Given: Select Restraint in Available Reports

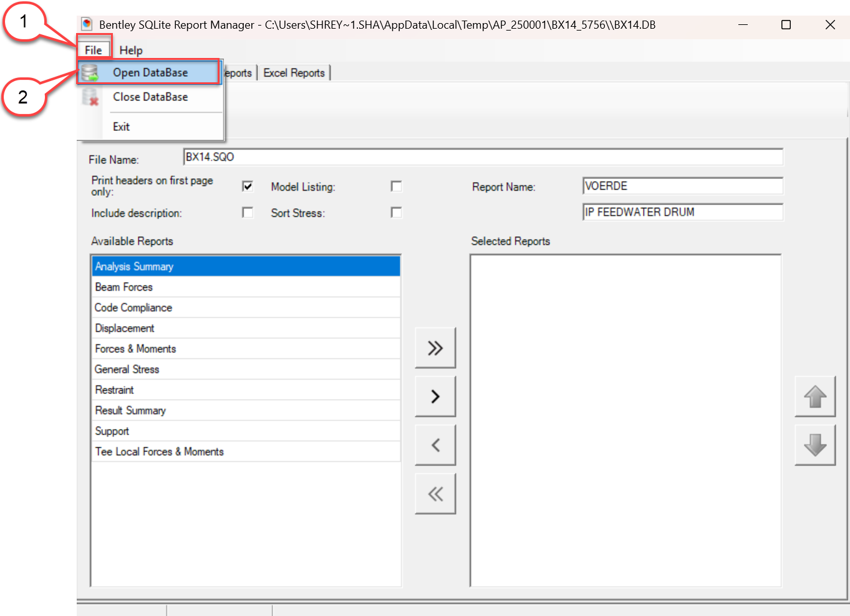Looking at the screenshot, I should 246,390.
